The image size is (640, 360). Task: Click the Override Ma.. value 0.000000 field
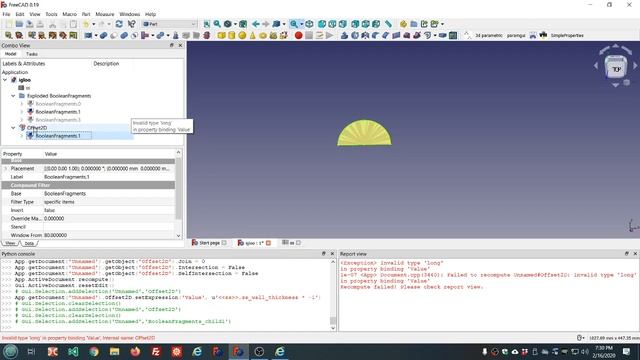coord(109,219)
